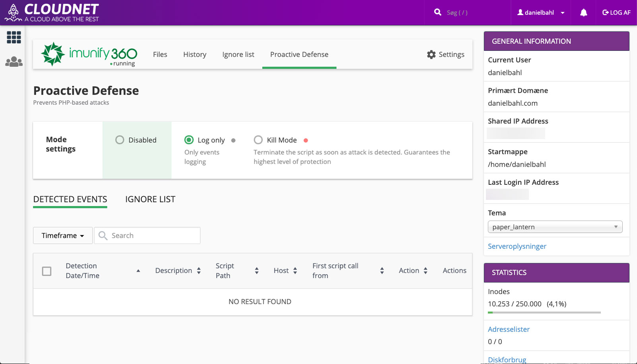
Task: Open the apps grid icon in sidebar
Action: 14,37
